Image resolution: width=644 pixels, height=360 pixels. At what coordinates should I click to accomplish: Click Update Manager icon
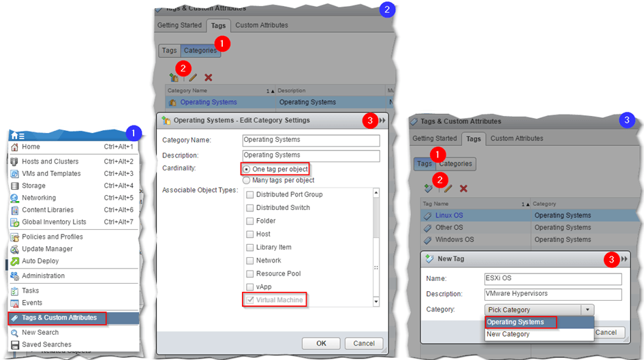click(x=15, y=249)
